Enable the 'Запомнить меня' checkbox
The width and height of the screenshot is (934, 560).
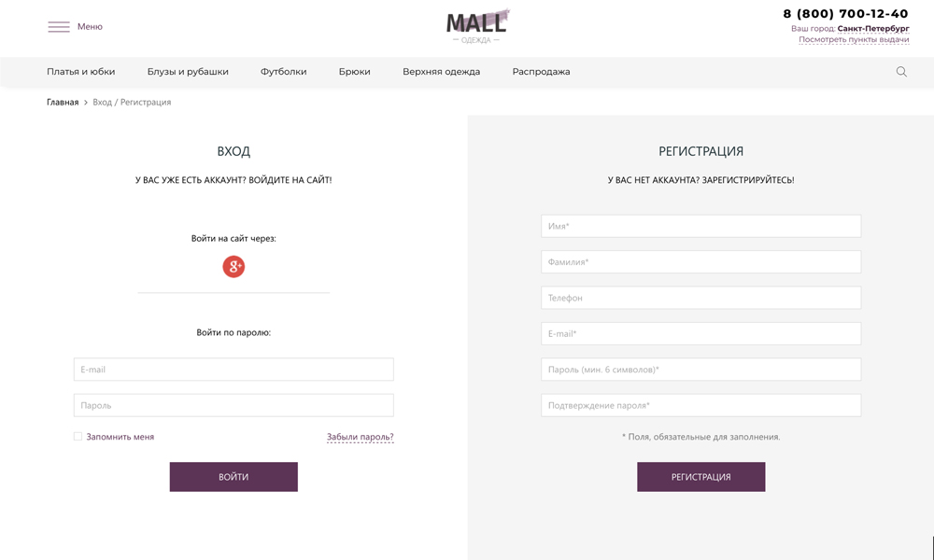77,436
